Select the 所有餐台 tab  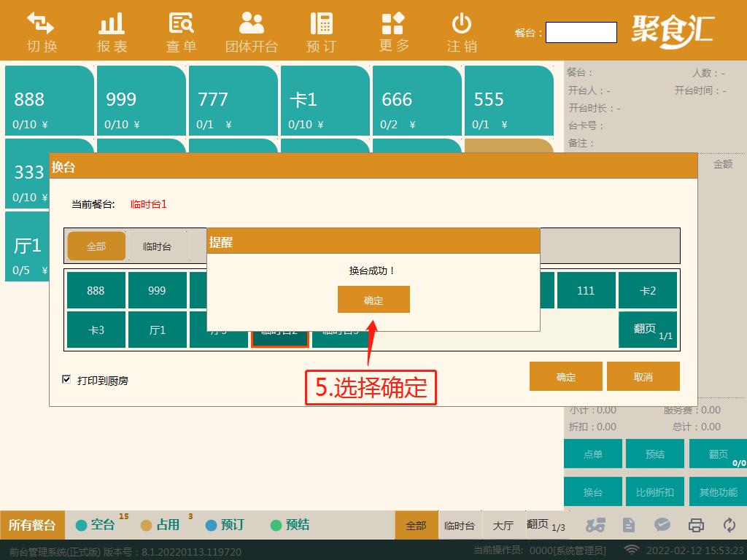(32, 525)
